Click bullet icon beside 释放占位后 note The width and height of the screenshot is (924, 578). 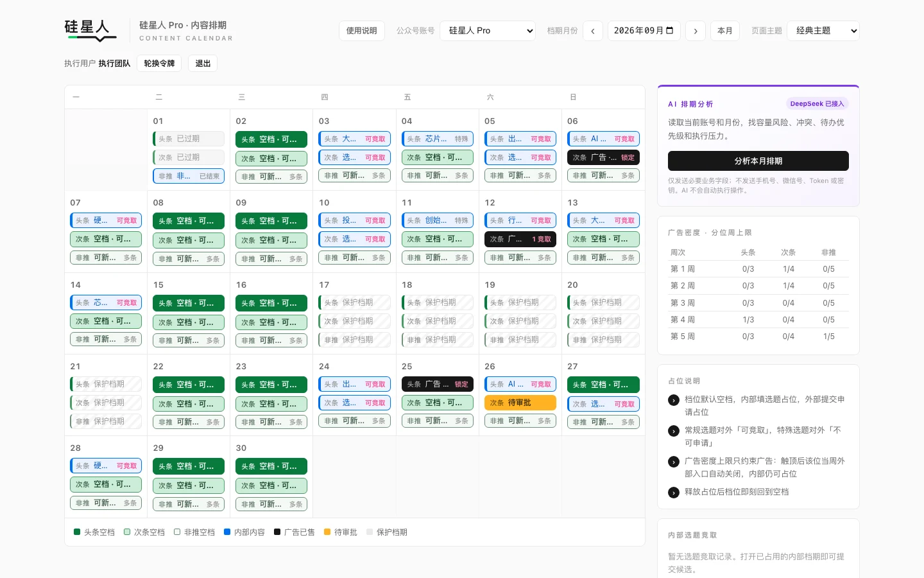[x=674, y=493]
